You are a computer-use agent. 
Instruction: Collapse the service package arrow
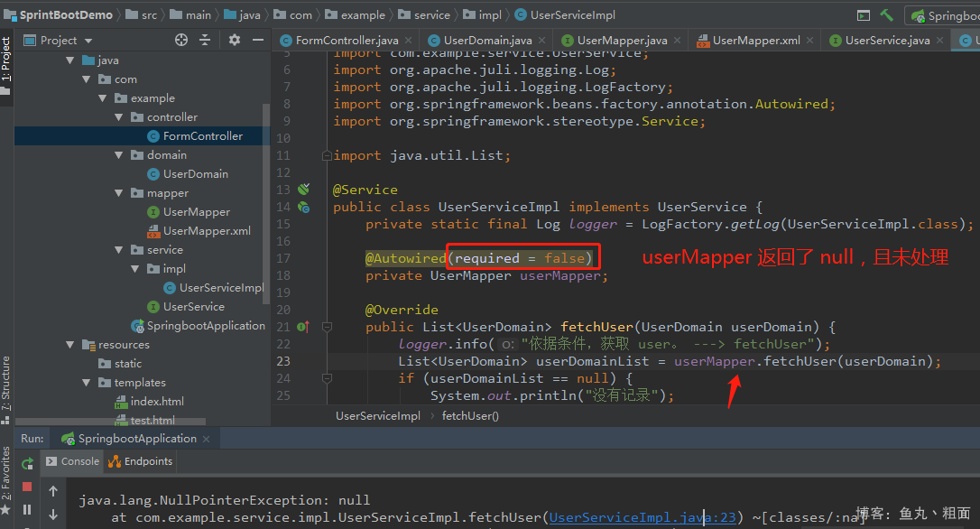[x=119, y=250]
